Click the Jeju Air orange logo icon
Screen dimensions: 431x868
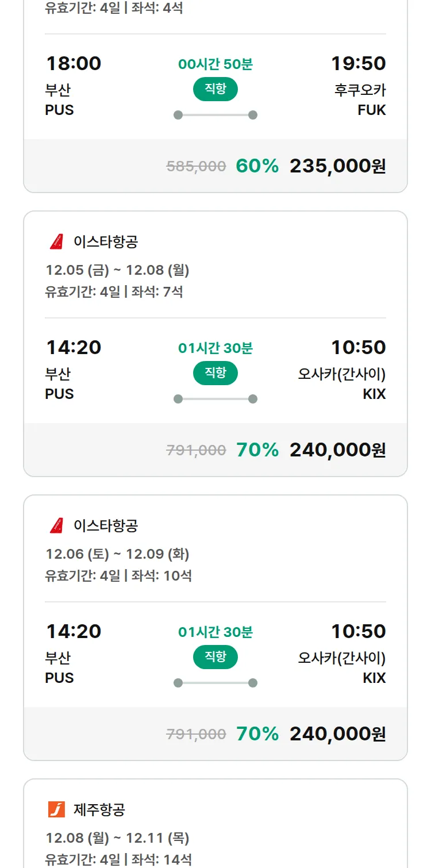click(x=56, y=810)
